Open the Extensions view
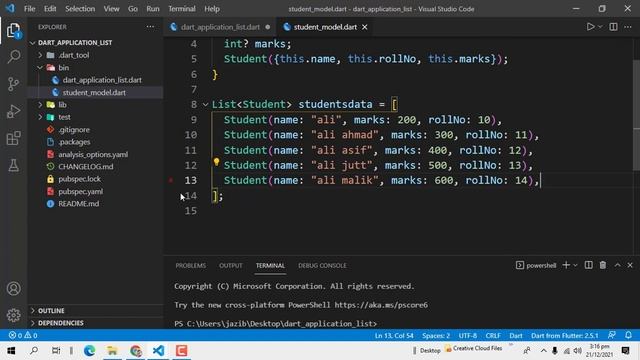Image resolution: width=640 pixels, height=360 pixels. coord(13,138)
